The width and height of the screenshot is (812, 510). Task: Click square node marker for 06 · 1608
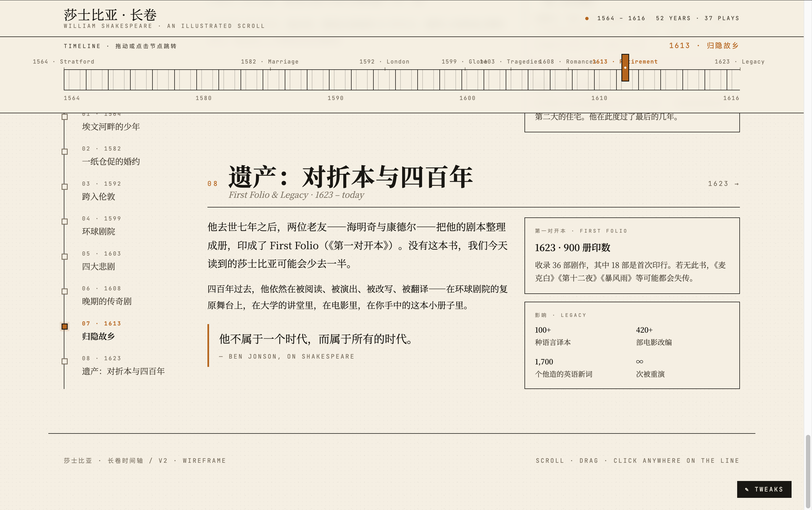[x=65, y=291]
